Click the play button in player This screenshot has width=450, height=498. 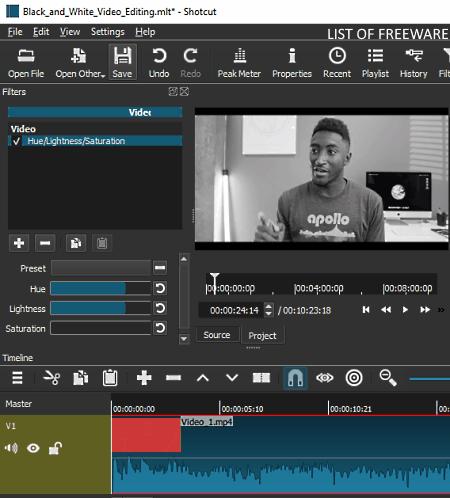[405, 310]
